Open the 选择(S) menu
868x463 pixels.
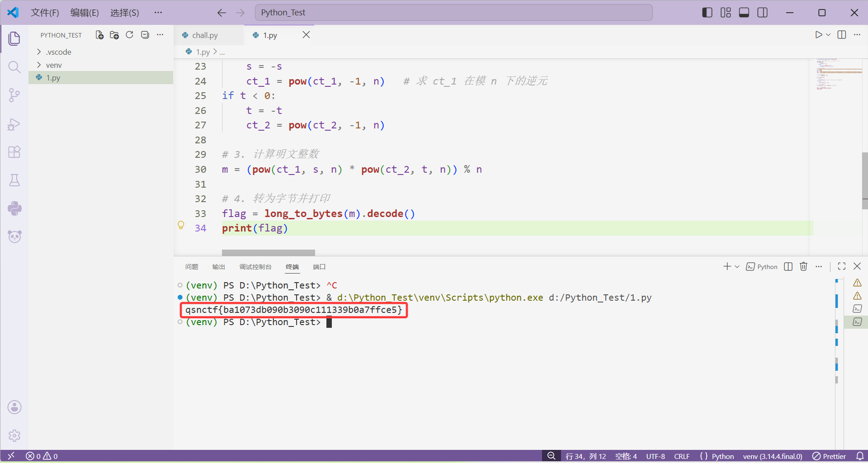point(125,13)
